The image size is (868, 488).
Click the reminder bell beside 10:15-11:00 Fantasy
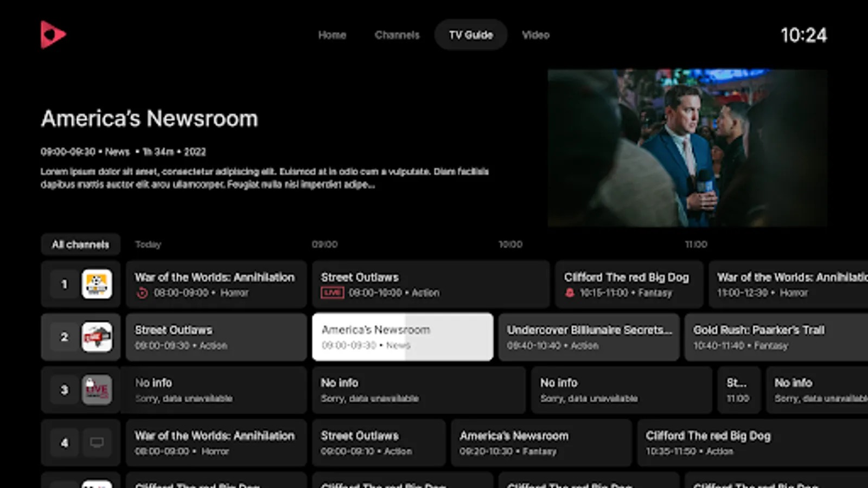pyautogui.click(x=570, y=293)
